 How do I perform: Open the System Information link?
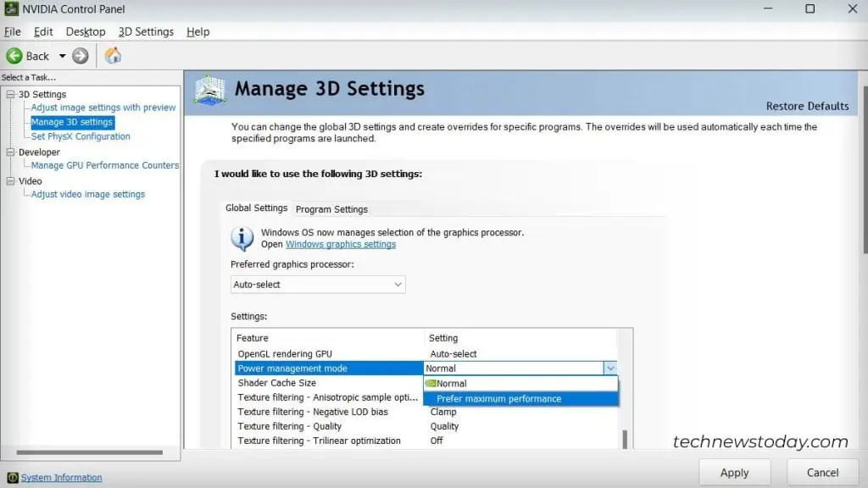click(61, 478)
